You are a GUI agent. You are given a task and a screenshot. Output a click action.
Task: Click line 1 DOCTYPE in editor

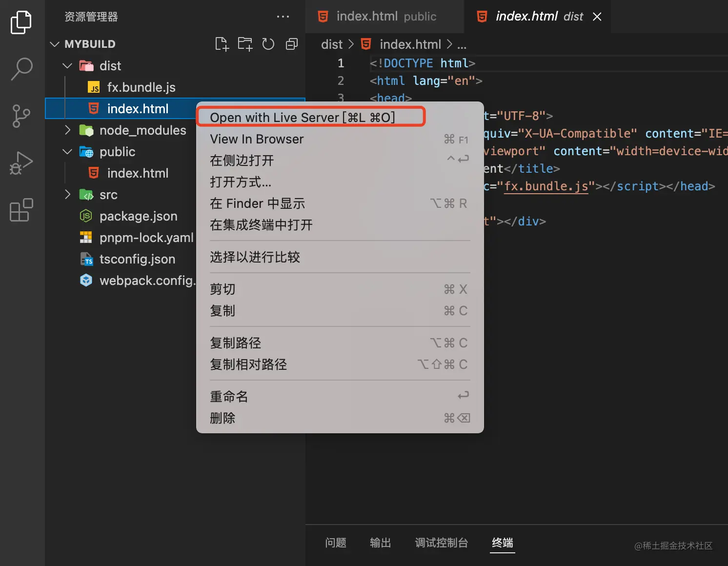click(x=423, y=63)
